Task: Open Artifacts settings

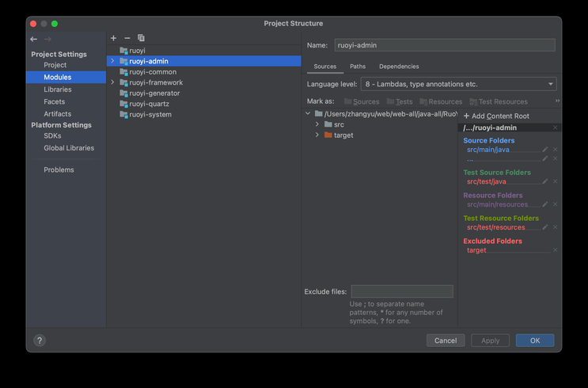Action: 57,114
